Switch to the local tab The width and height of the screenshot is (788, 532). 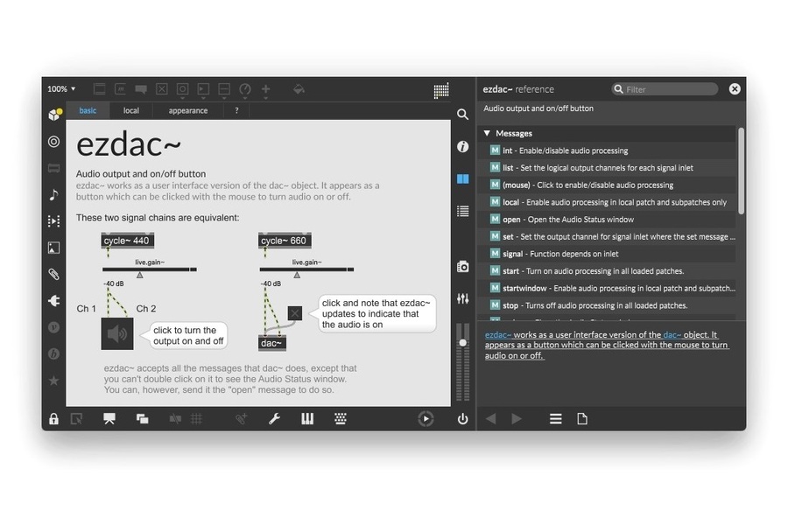(x=131, y=110)
